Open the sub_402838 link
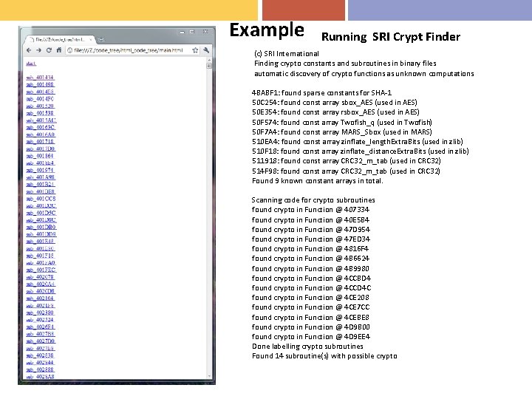532x399 pixels. [x=40, y=355]
